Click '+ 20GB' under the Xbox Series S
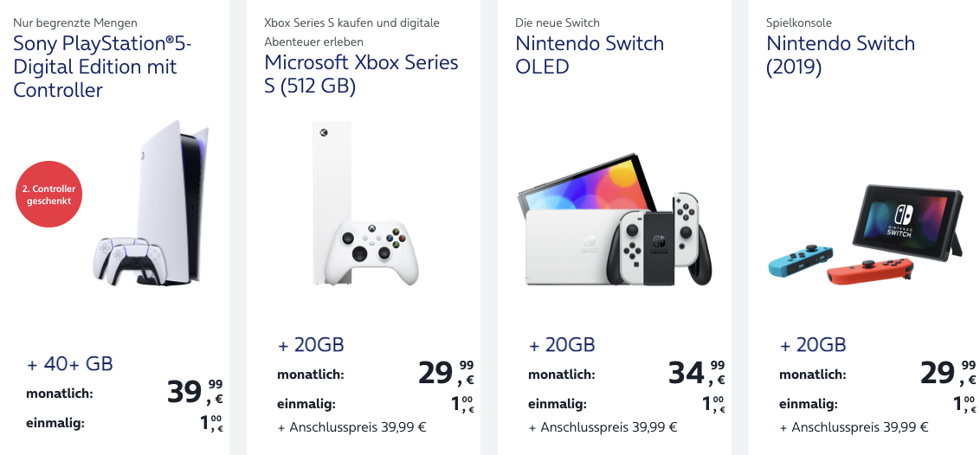This screenshot has height=455, width=980. pos(311,345)
